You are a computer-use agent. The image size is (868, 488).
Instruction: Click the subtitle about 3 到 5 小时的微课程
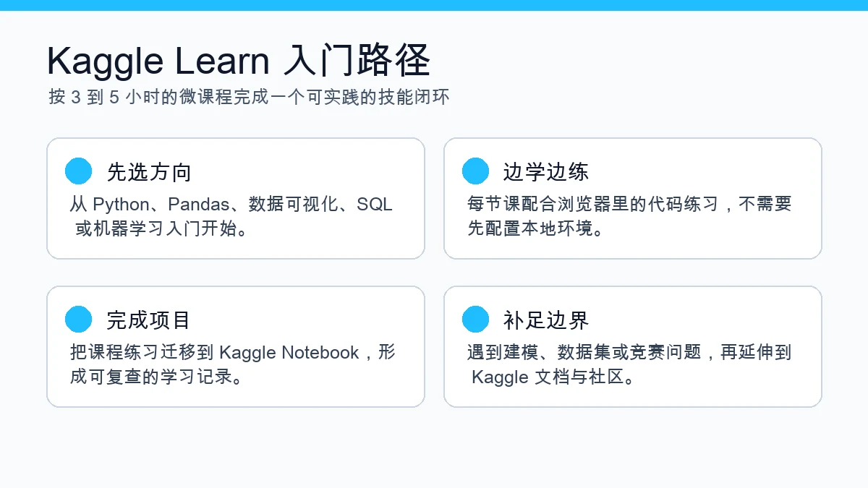tap(249, 97)
